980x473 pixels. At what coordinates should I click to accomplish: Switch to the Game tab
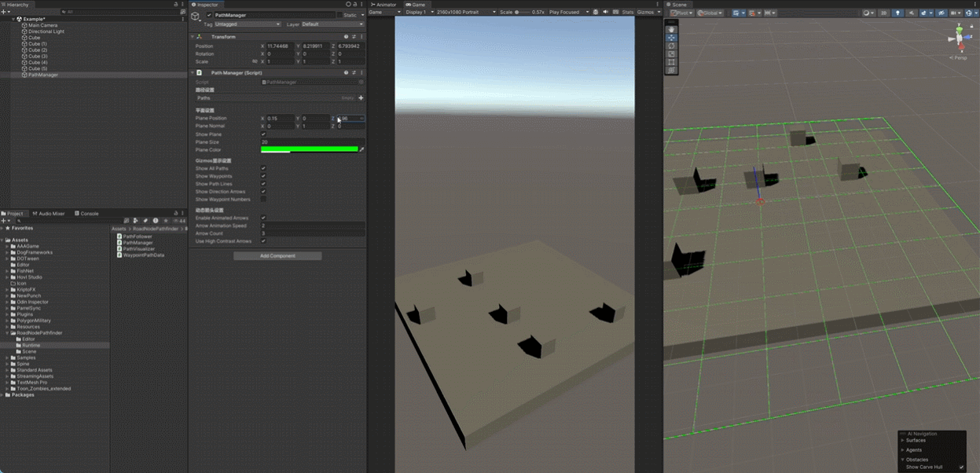[x=416, y=4]
